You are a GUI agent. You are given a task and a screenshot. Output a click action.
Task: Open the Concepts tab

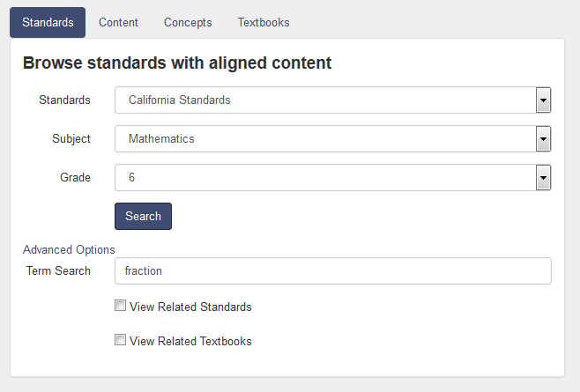coord(188,23)
